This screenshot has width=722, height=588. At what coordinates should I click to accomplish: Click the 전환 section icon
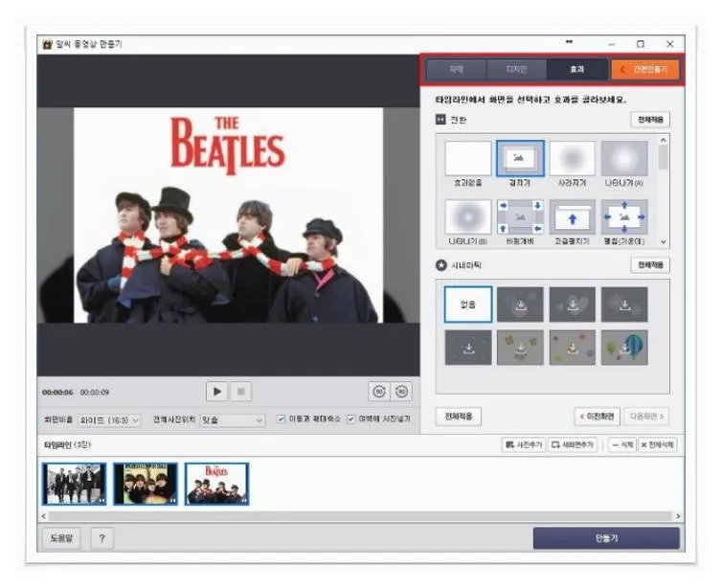440,120
